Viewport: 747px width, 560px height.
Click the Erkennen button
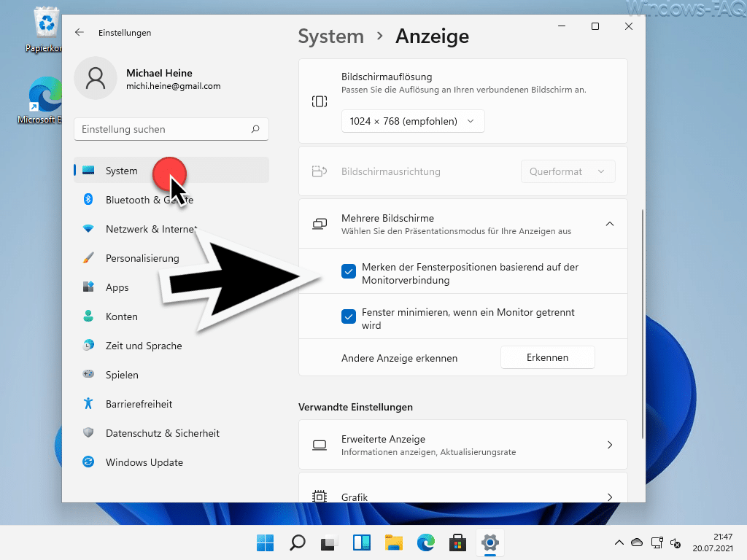(x=547, y=357)
